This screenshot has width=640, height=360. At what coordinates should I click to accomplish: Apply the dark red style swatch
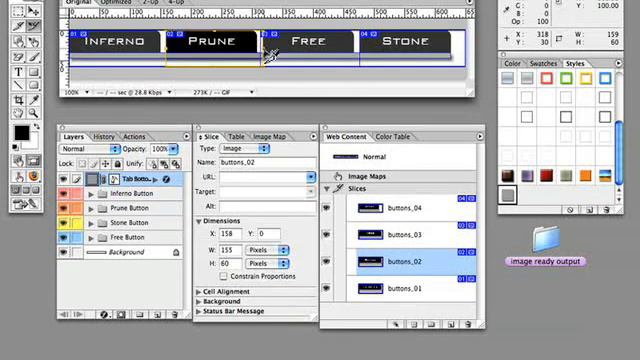(x=547, y=176)
